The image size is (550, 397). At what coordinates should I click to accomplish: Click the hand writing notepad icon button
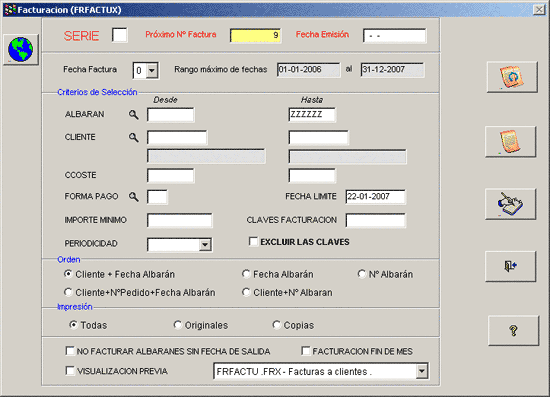point(510,204)
